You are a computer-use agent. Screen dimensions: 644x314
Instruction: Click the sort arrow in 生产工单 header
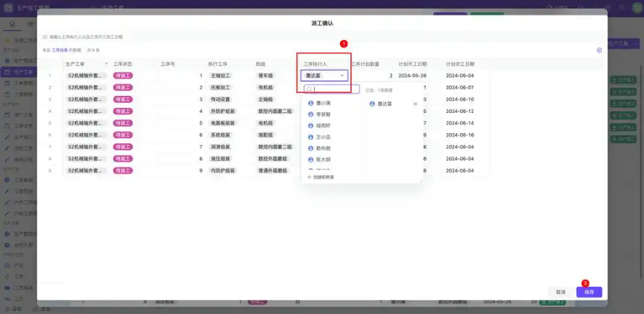(107, 64)
